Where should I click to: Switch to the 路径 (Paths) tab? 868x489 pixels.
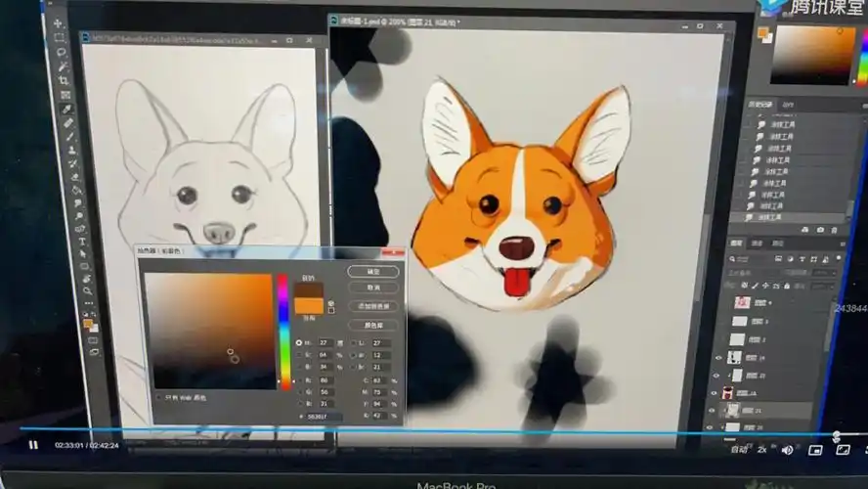[x=778, y=244]
